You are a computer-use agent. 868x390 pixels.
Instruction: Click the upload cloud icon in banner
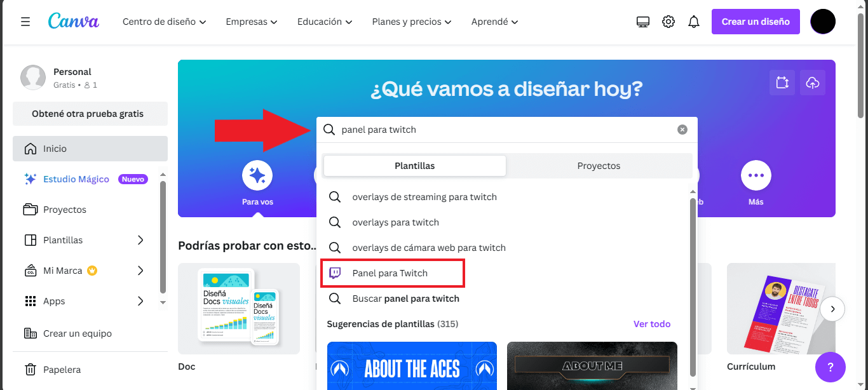tap(813, 83)
